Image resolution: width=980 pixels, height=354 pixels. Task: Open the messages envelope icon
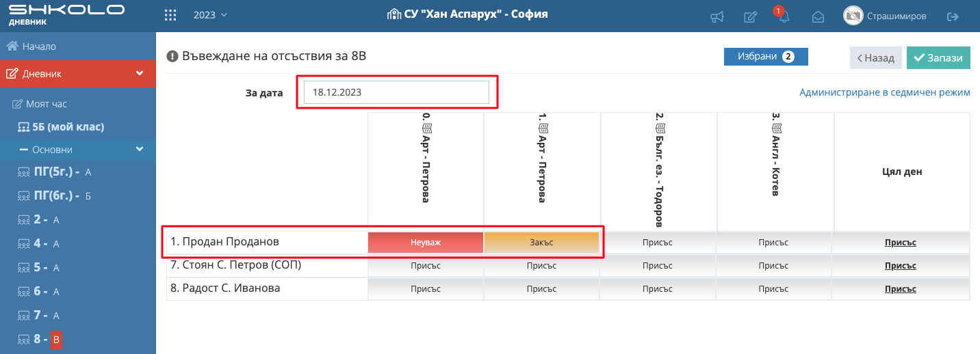tap(818, 16)
